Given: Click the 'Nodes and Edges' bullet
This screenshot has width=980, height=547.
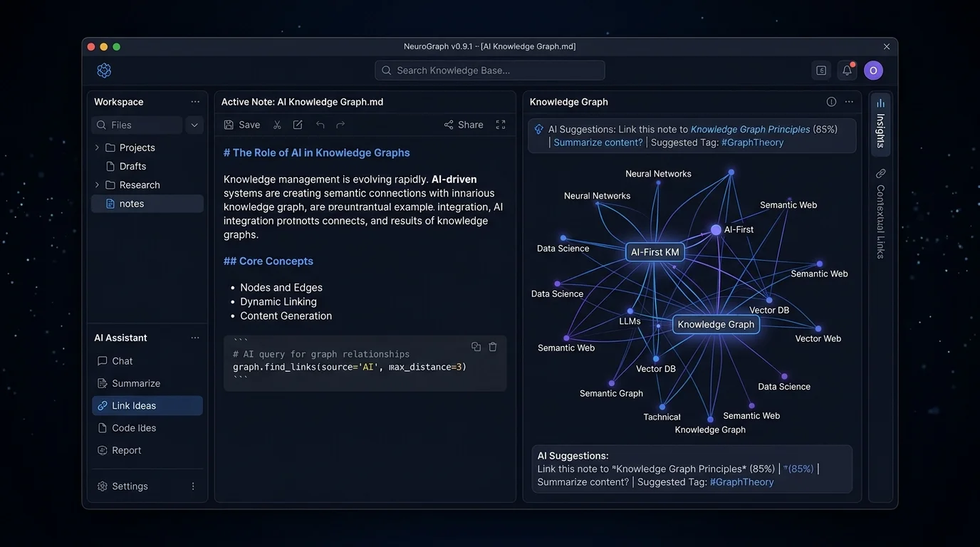Looking at the screenshot, I should (281, 288).
